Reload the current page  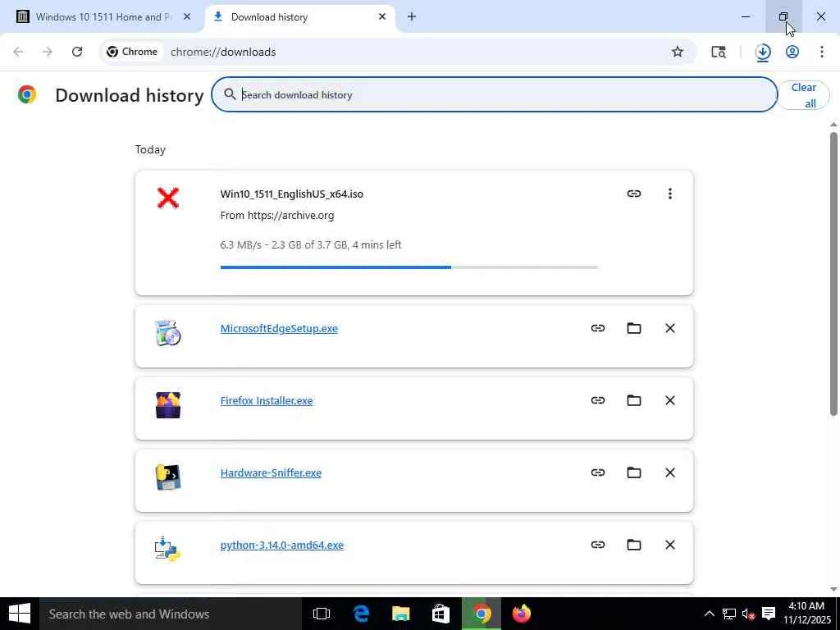click(77, 52)
